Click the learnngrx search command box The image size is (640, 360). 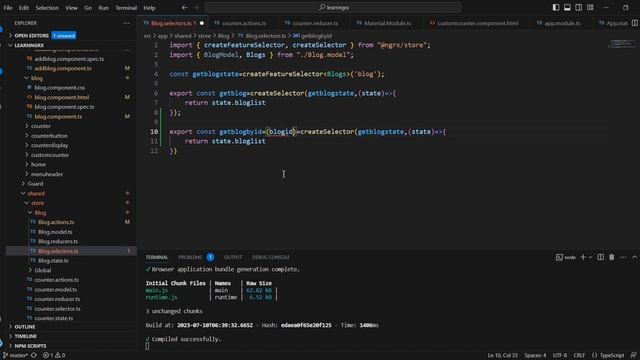[333, 7]
